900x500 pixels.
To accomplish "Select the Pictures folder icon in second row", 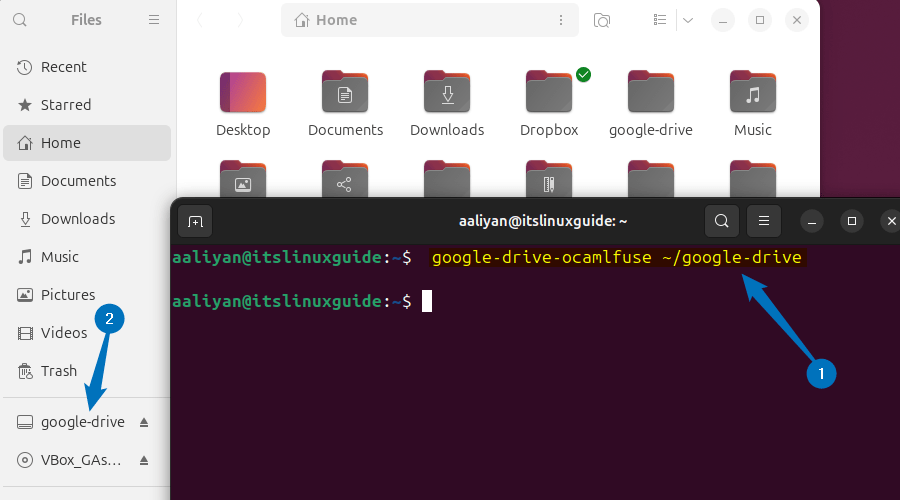I will 243,179.
